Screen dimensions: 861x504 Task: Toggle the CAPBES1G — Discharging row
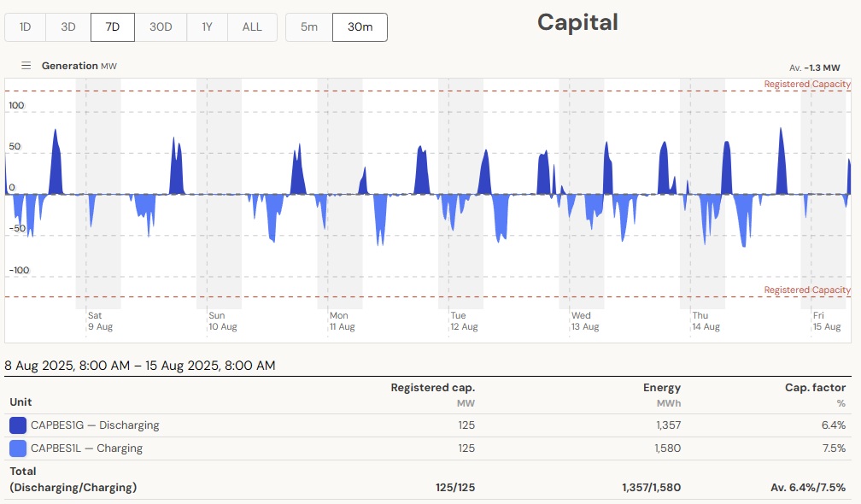tap(95, 425)
